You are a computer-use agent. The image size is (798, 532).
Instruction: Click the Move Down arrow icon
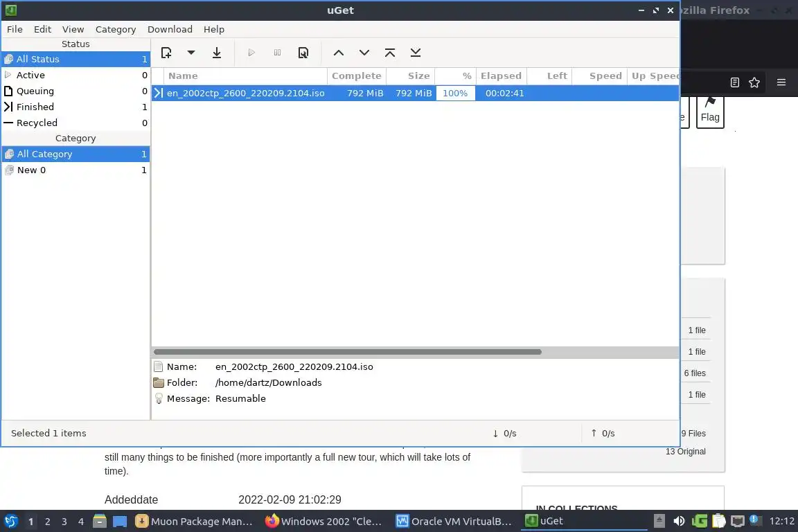coord(364,53)
